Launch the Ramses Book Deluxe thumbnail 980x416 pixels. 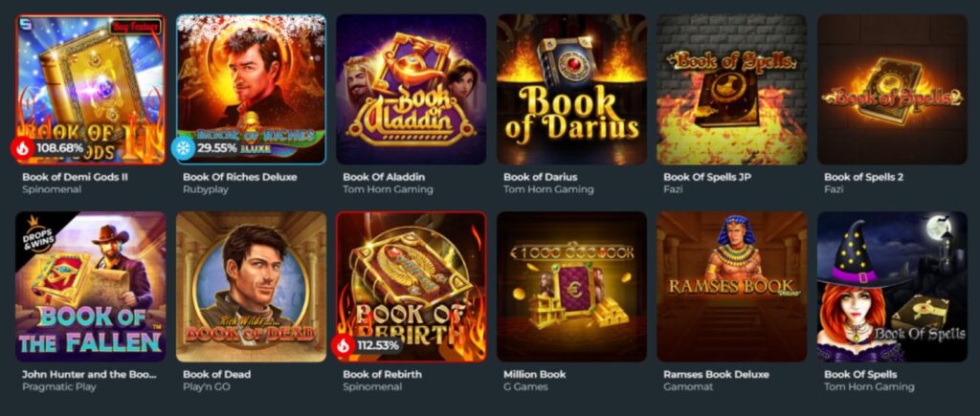click(x=732, y=287)
